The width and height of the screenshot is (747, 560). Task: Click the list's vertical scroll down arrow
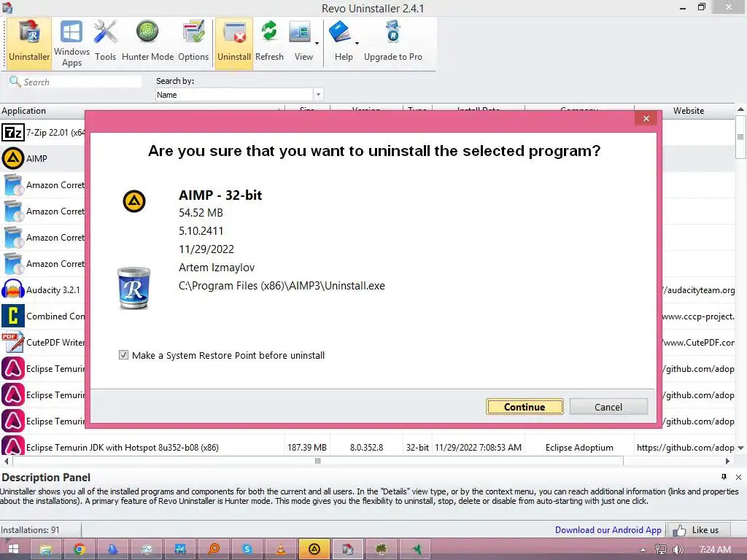tap(741, 448)
